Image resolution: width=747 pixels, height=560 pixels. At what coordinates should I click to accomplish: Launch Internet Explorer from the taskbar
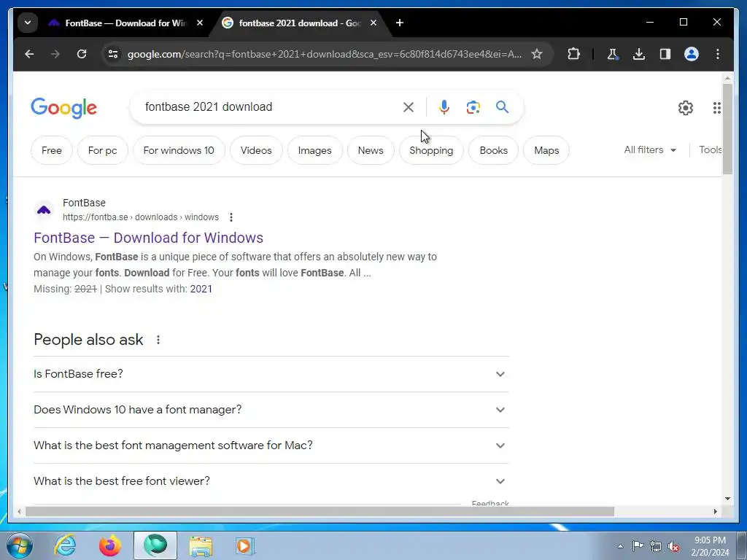point(65,545)
